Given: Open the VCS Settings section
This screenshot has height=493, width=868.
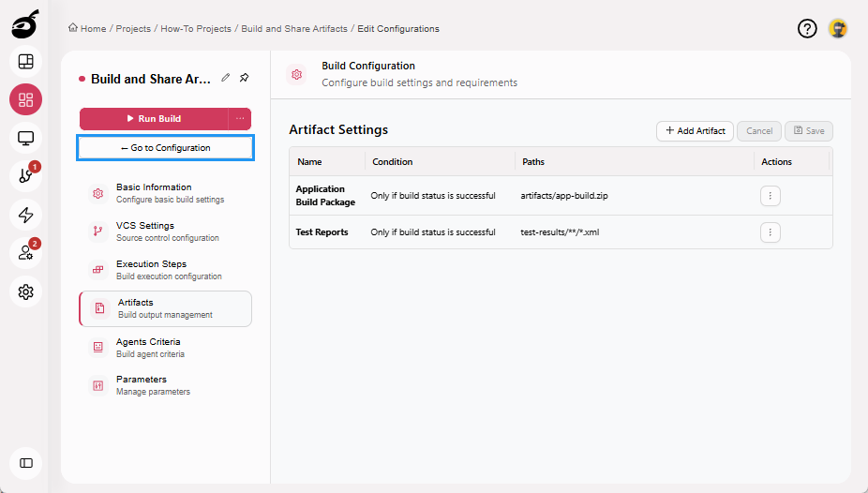Looking at the screenshot, I should pyautogui.click(x=166, y=232).
